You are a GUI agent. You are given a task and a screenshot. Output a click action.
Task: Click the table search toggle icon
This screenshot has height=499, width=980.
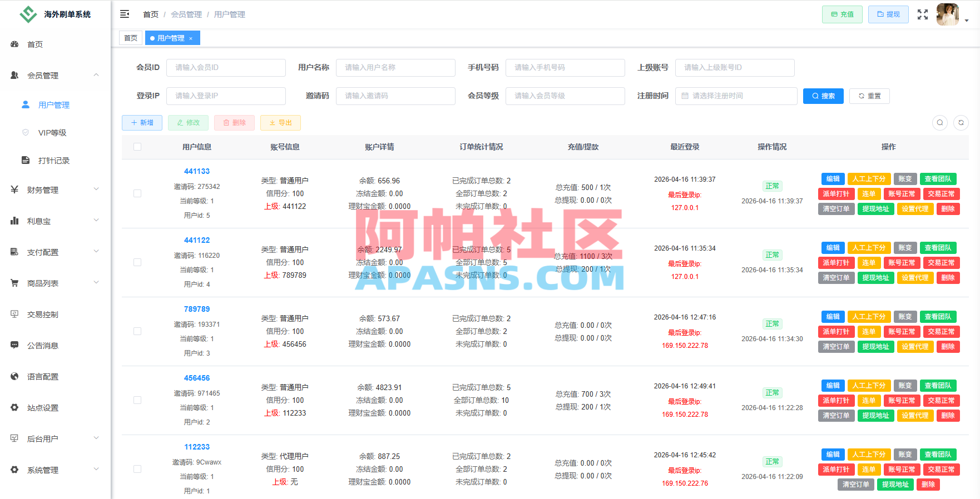[940, 123]
